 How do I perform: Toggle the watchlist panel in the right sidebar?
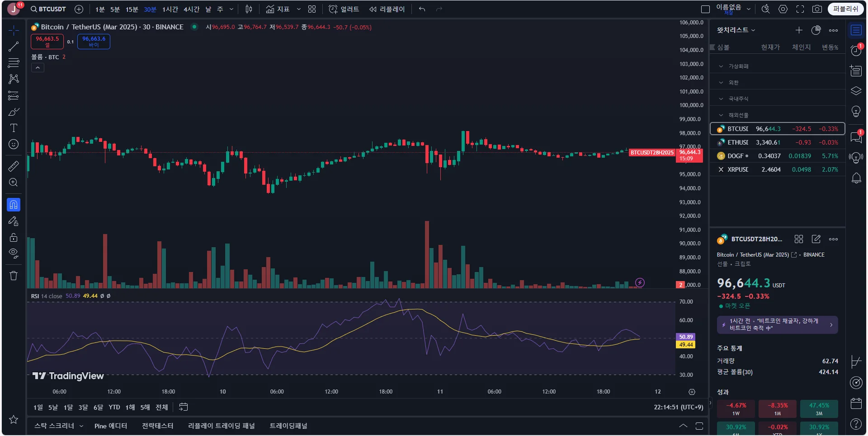coord(856,30)
